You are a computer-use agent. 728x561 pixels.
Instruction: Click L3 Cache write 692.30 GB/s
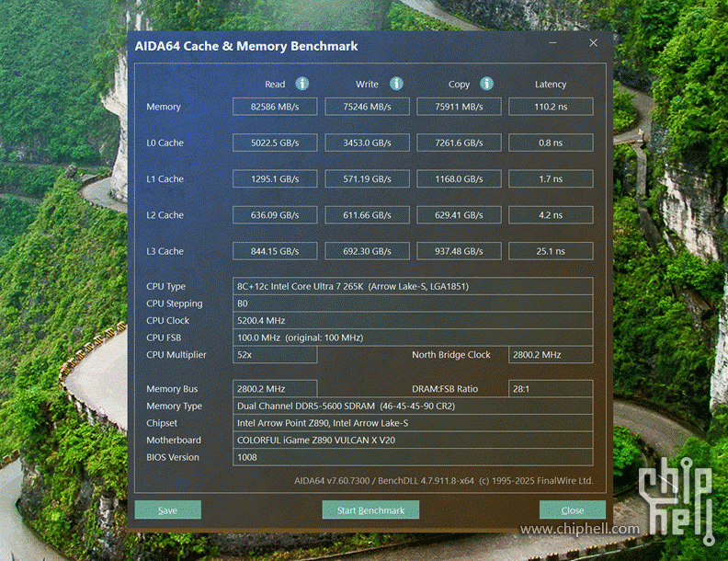pyautogui.click(x=367, y=251)
